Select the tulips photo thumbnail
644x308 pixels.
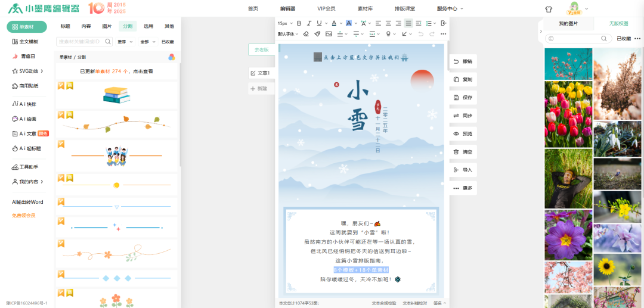tap(568, 114)
